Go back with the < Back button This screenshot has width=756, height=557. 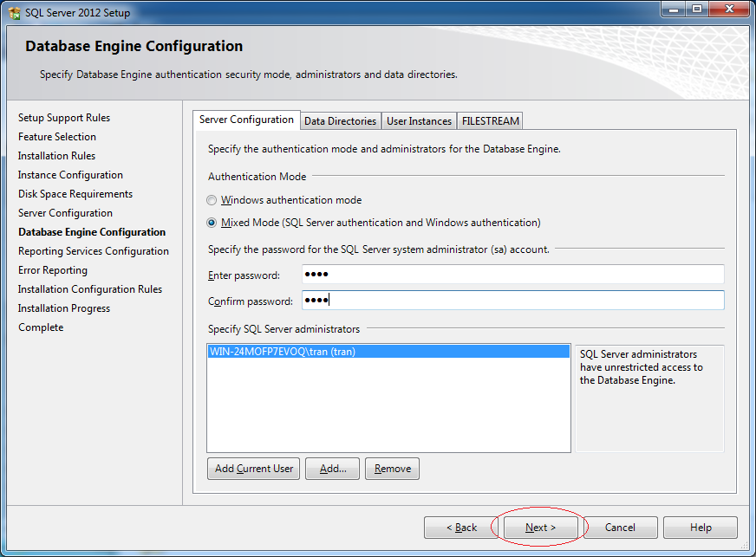tap(461, 528)
